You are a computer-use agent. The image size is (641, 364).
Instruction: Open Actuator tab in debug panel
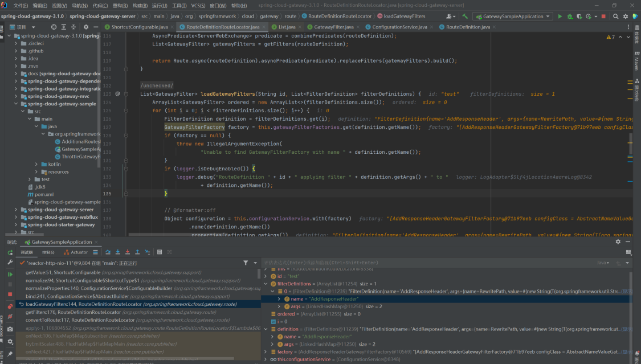76,252
